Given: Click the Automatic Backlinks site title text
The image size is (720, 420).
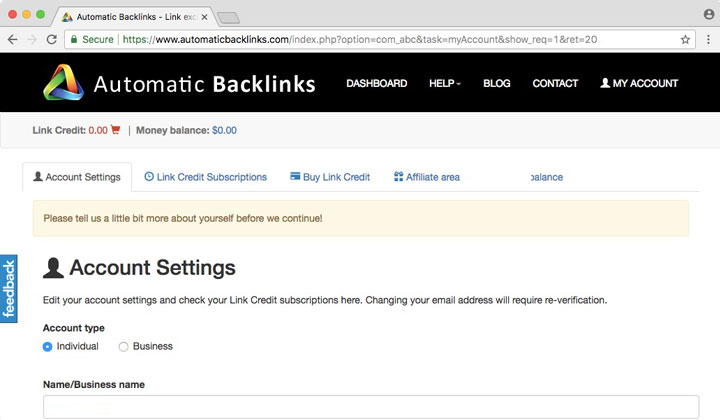Looking at the screenshot, I should click(x=204, y=84).
